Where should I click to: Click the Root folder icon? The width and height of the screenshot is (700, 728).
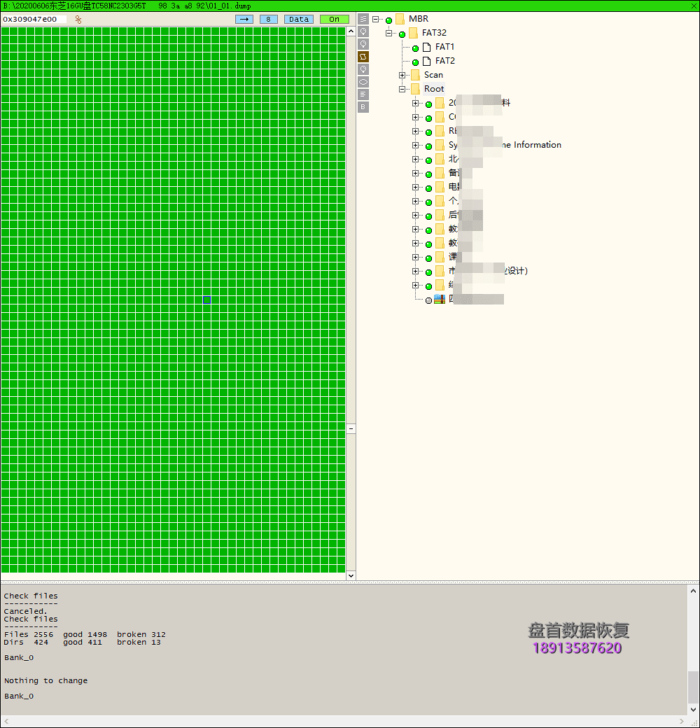[x=416, y=89]
